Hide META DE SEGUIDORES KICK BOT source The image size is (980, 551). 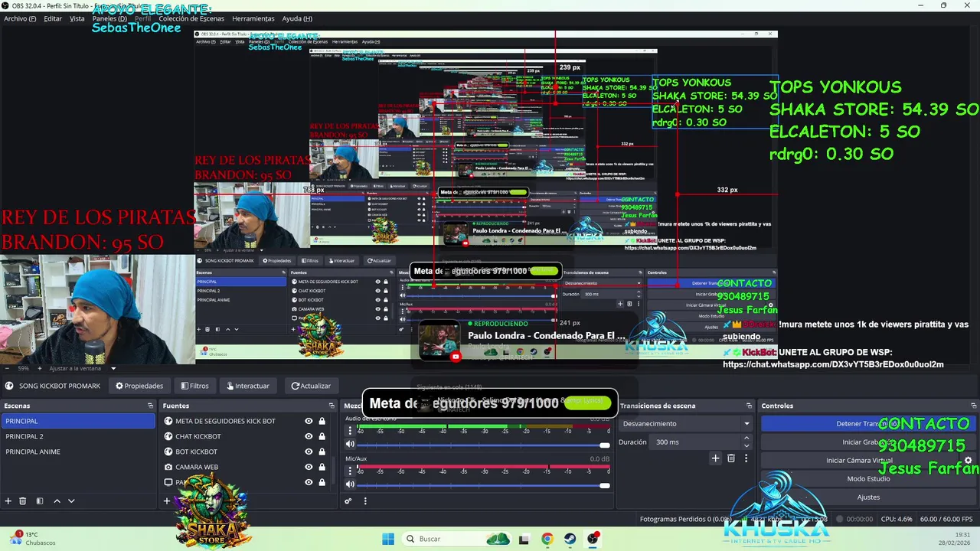(309, 421)
